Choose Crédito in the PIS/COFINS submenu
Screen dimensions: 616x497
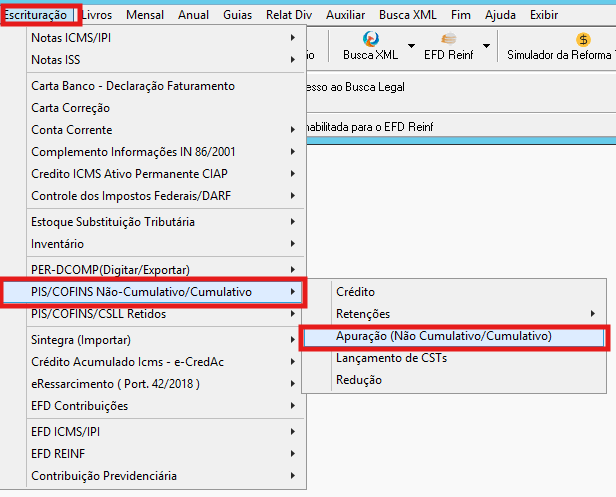454,292
